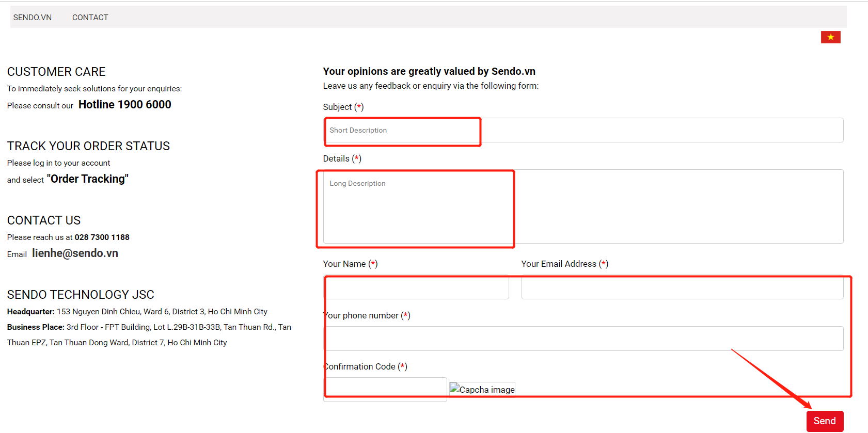
Task: Focus the Your Email Address field
Action: [x=682, y=287]
